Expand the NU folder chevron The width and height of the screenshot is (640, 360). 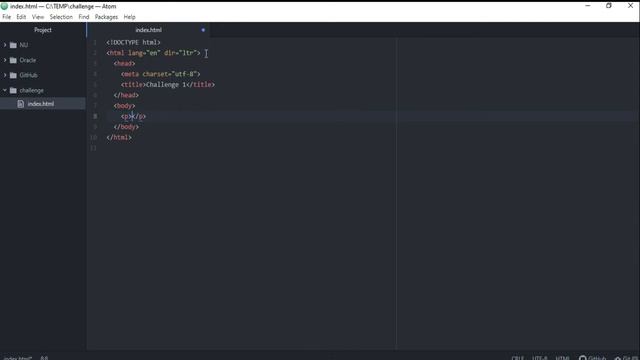click(5, 45)
